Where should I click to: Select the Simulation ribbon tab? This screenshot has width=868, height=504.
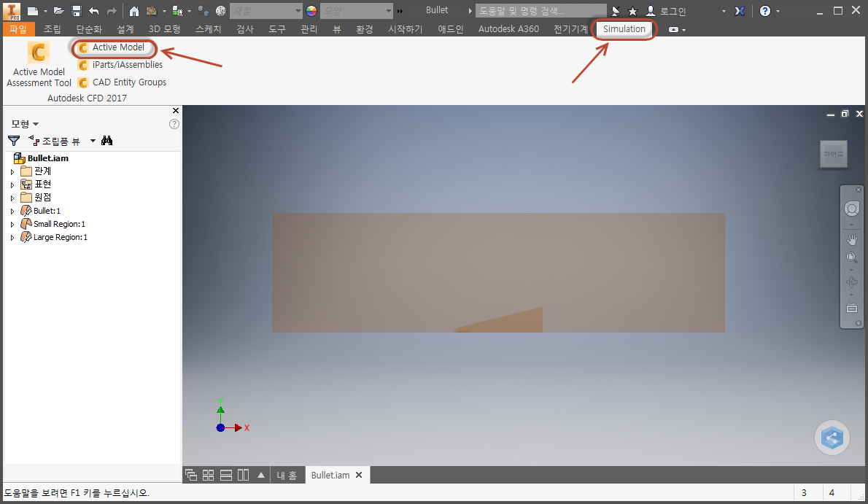pyautogui.click(x=624, y=28)
